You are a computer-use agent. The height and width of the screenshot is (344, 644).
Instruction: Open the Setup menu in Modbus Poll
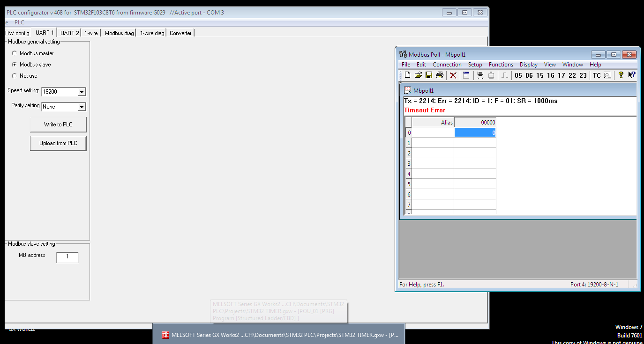coord(475,65)
